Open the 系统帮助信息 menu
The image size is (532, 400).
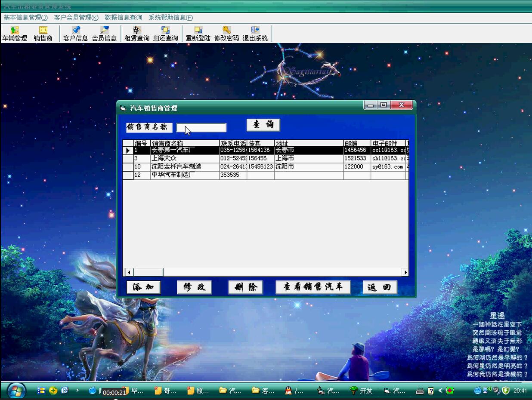(171, 18)
